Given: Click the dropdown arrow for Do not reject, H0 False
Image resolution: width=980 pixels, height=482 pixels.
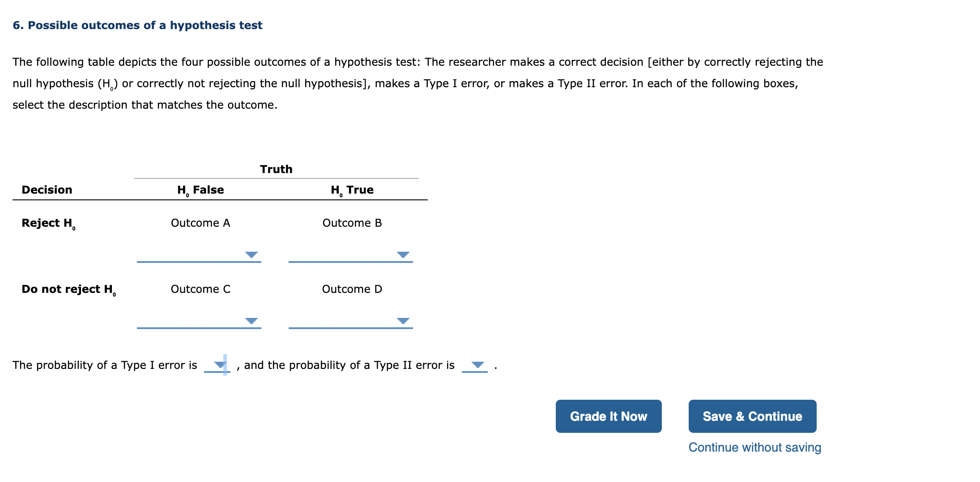Looking at the screenshot, I should [x=251, y=321].
